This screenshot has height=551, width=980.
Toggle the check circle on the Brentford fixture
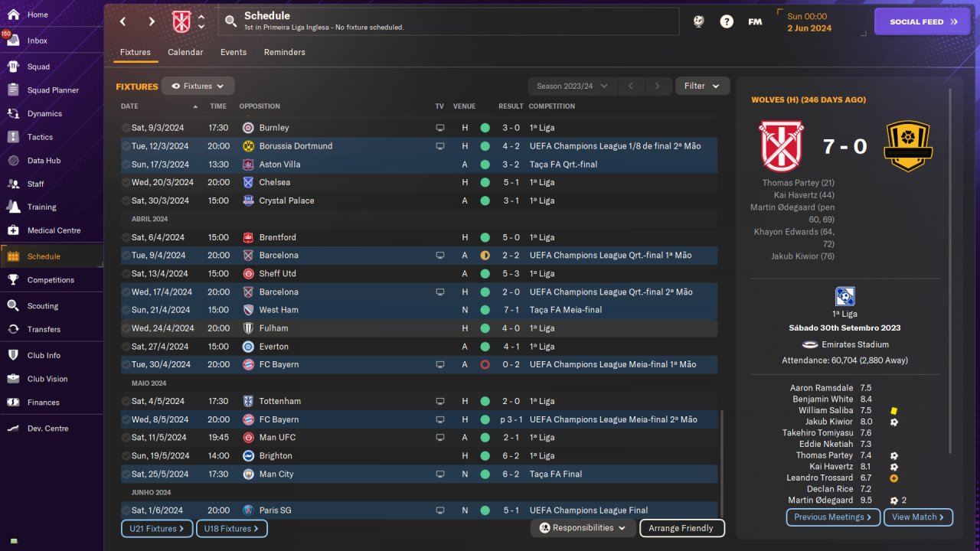pos(126,237)
